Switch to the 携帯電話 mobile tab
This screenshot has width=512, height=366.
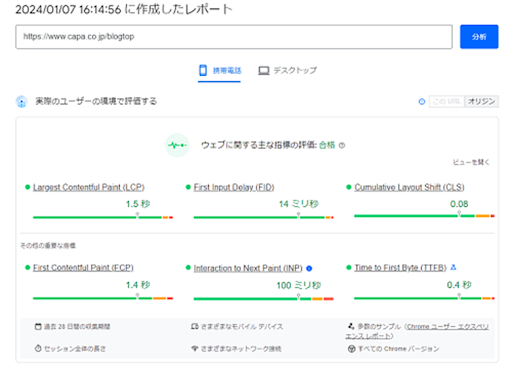(219, 71)
